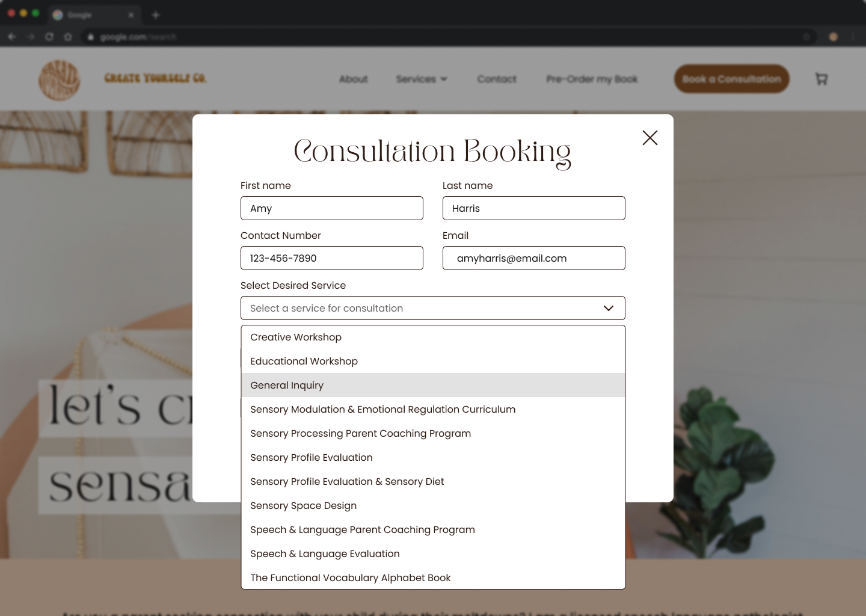Click the Last name field
Screen dimensions: 866x616
pos(534,208)
